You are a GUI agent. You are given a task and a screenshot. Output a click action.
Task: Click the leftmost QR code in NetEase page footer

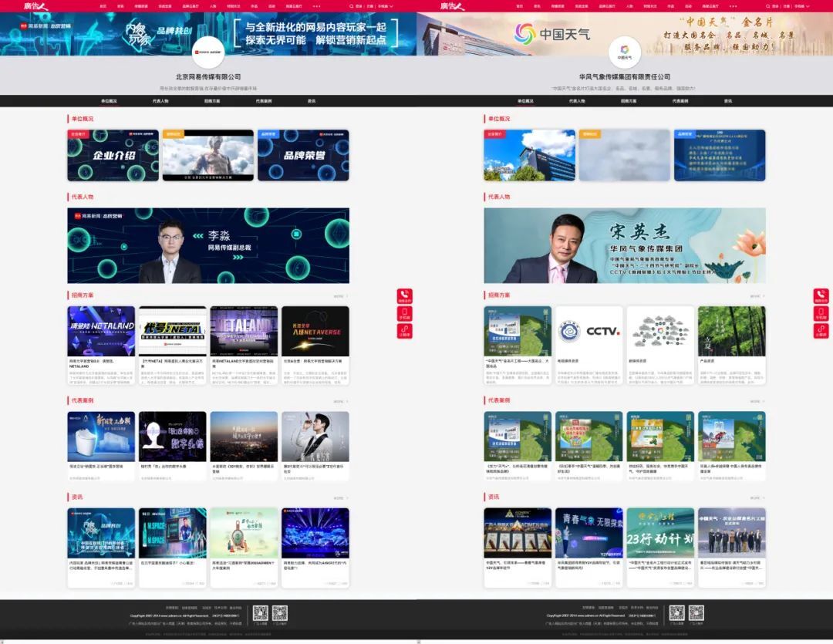click(261, 613)
